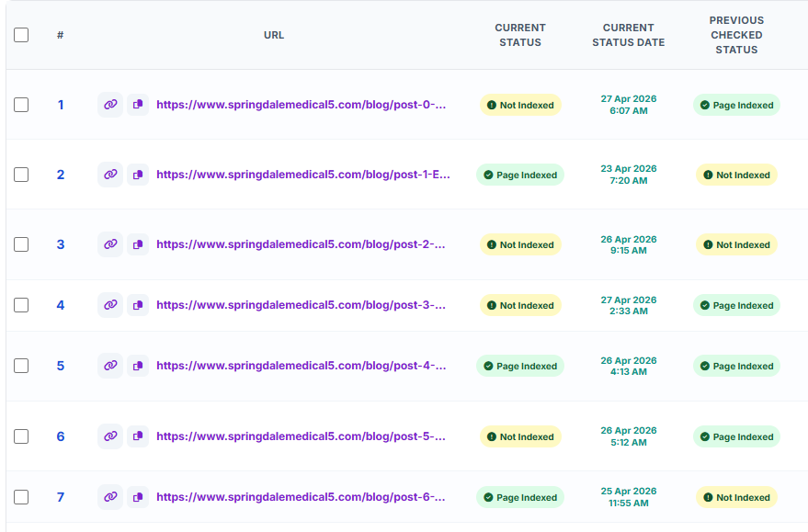Copy URL icon in post-2 row
808x532 pixels.
click(x=138, y=244)
